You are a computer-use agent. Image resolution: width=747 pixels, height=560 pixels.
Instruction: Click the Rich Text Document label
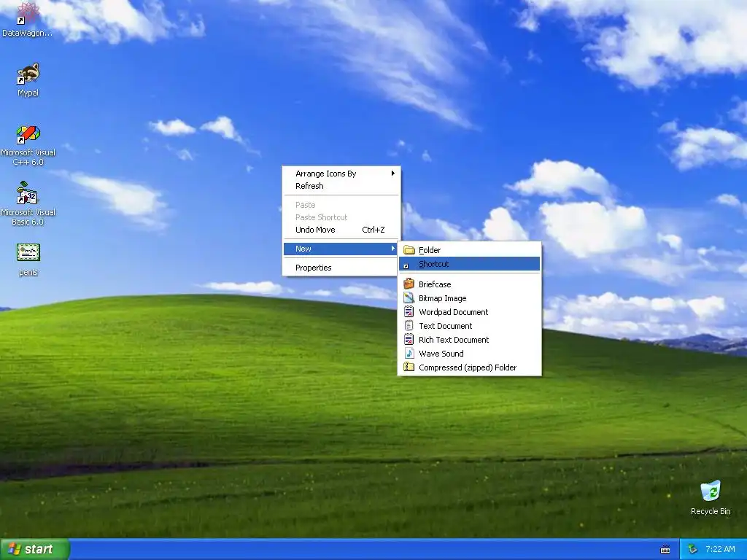(454, 340)
